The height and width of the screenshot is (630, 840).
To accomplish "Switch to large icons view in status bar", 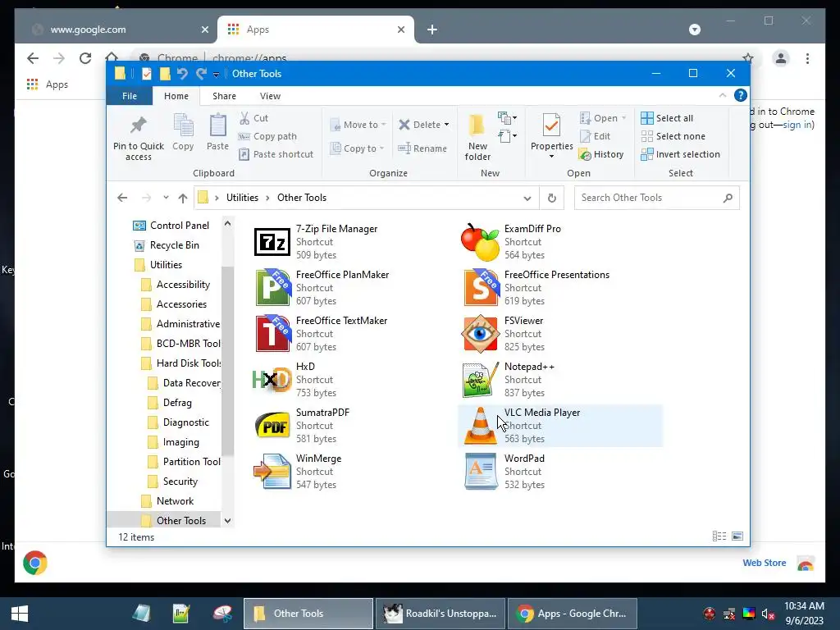I will (x=737, y=536).
